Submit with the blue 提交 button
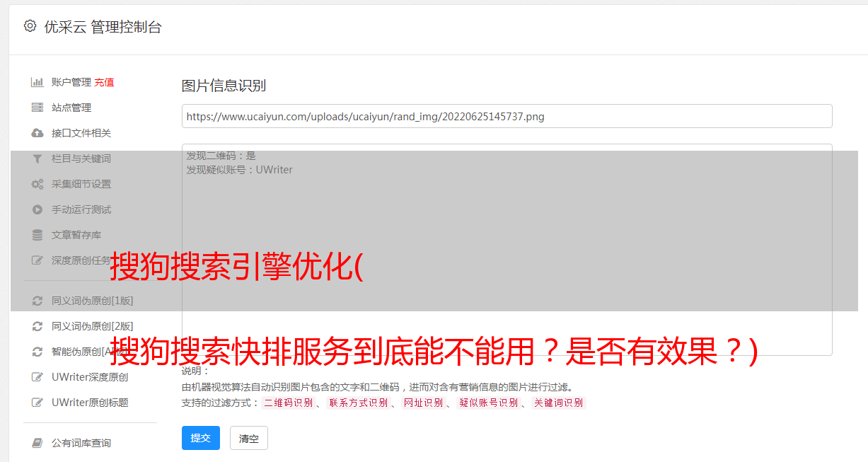868x462 pixels. click(201, 438)
